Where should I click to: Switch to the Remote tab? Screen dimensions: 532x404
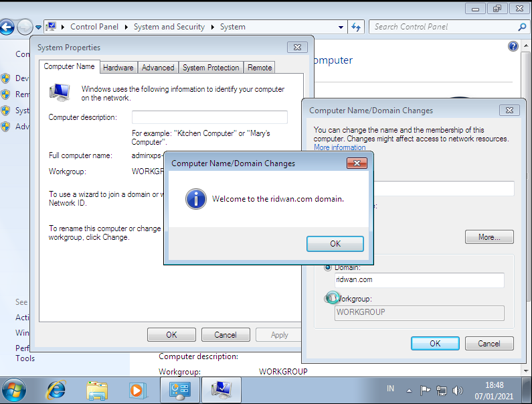pos(260,68)
